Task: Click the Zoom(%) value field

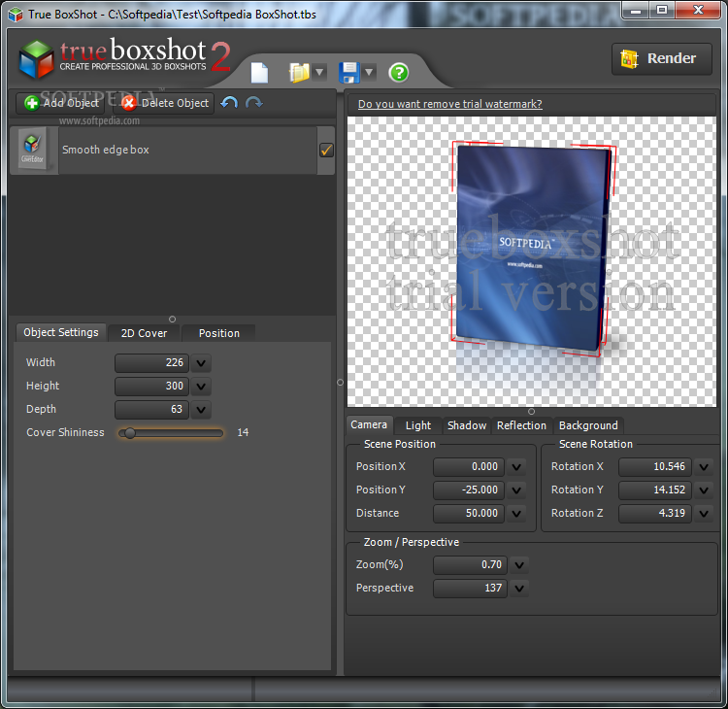Action: (470, 564)
